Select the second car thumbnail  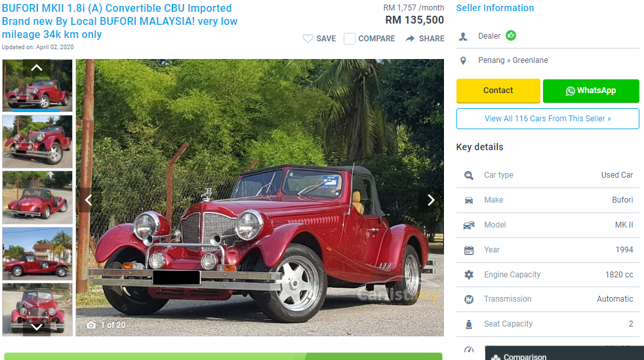[37, 142]
